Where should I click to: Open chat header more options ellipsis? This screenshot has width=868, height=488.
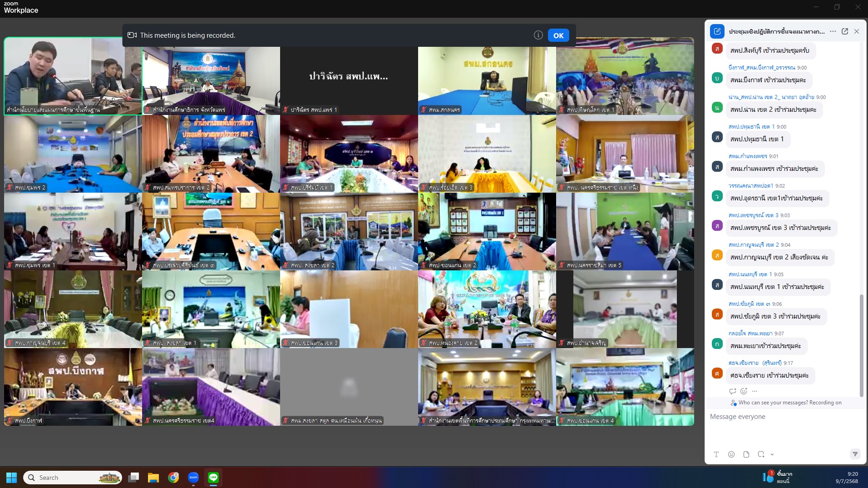pos(833,31)
